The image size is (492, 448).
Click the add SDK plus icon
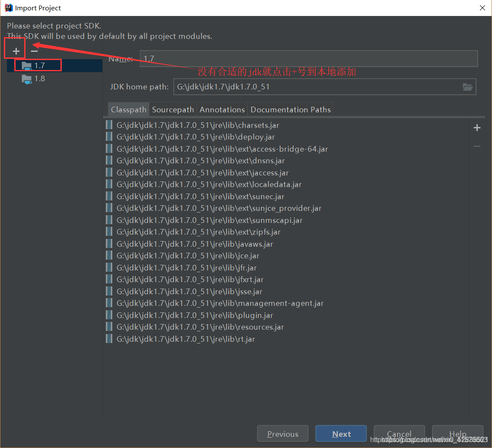16,51
